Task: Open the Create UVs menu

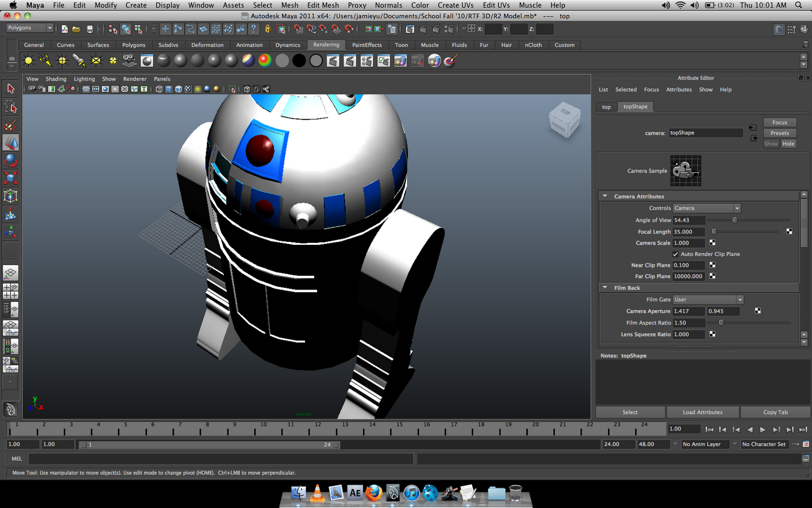Action: [x=455, y=5]
